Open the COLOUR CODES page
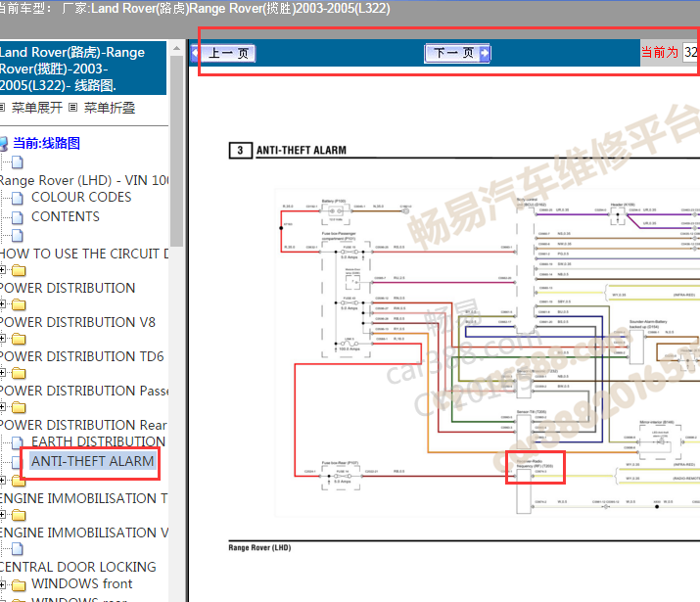This screenshot has width=700, height=602. click(81, 198)
